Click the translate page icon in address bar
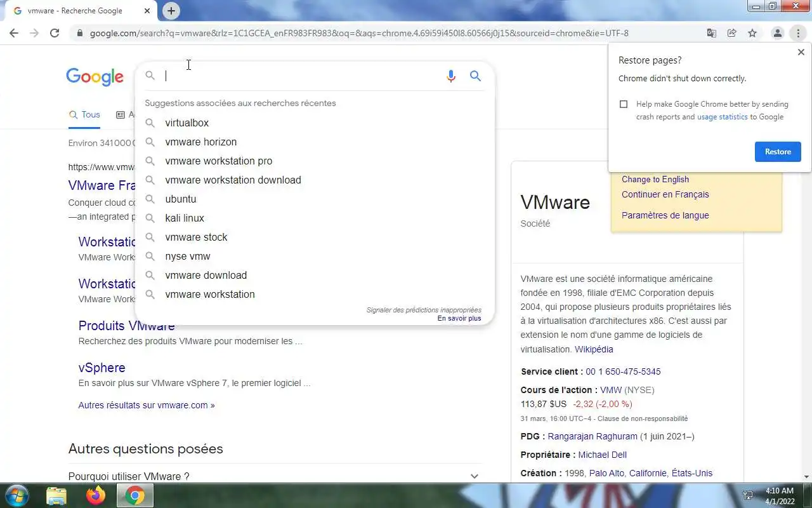 tap(712, 33)
